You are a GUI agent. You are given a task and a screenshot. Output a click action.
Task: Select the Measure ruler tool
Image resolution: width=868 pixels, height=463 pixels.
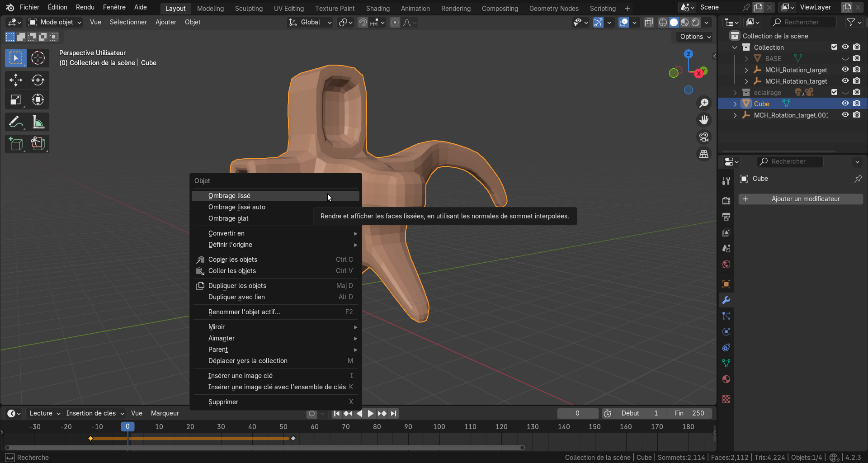(x=38, y=122)
